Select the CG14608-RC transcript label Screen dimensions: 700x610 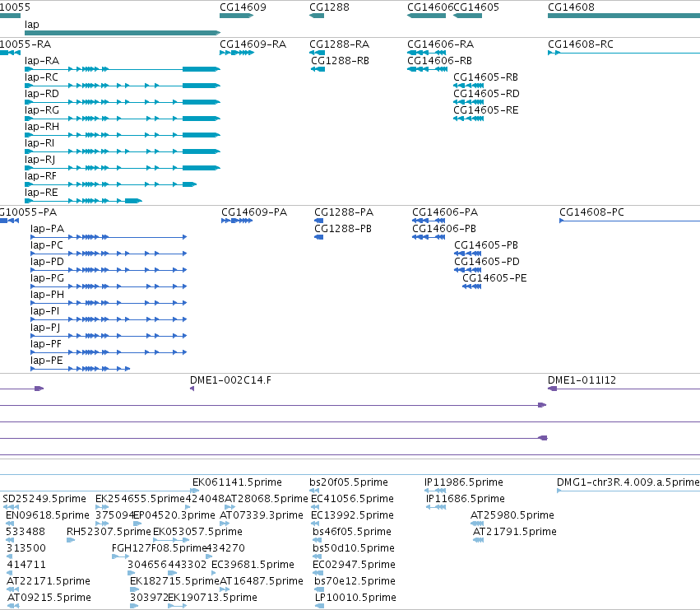click(581, 44)
